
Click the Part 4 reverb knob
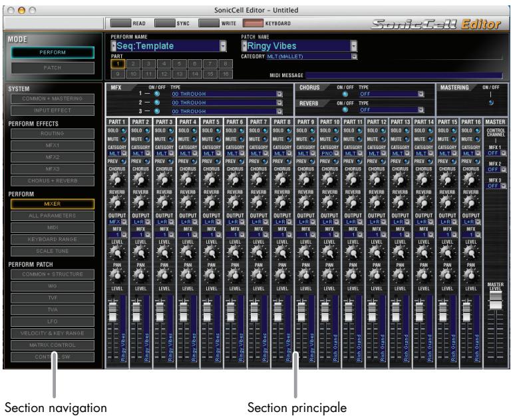(188, 203)
